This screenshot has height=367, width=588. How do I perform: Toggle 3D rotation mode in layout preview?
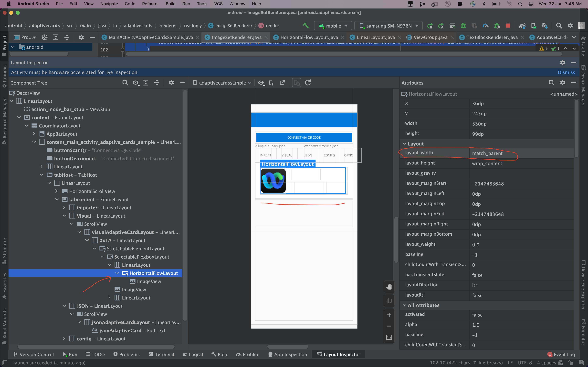[389, 301]
